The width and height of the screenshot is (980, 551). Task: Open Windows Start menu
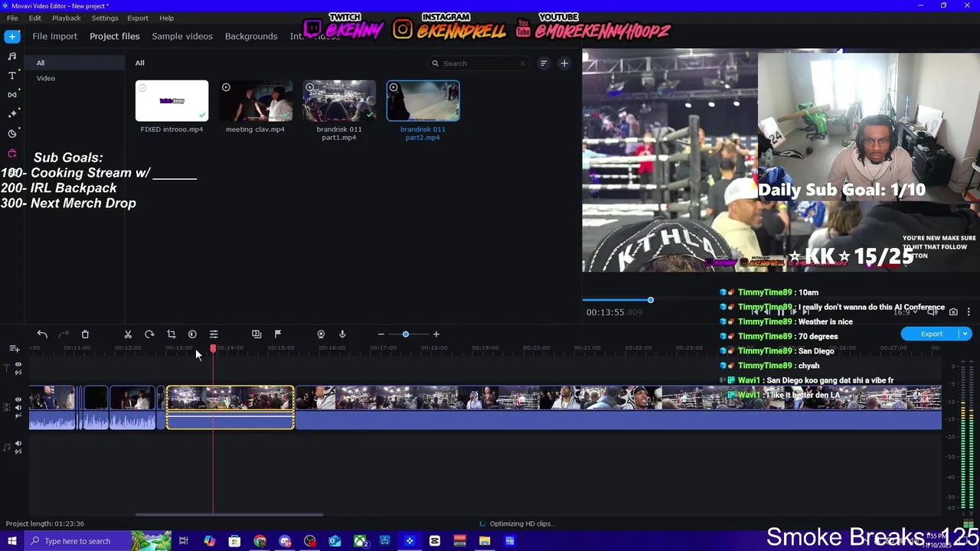pos(11,541)
